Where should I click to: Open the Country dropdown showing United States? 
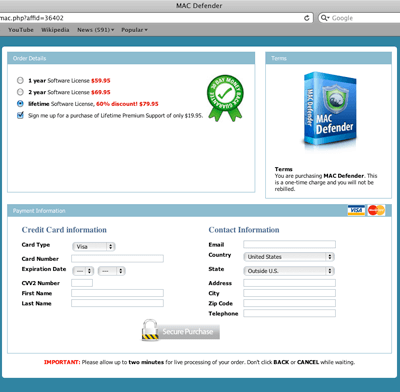coord(289,257)
